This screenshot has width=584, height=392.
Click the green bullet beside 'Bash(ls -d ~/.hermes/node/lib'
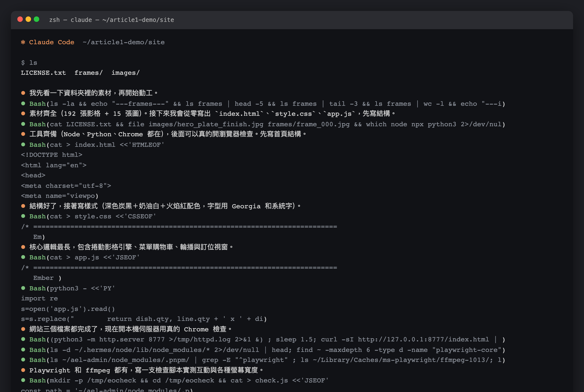point(23,350)
